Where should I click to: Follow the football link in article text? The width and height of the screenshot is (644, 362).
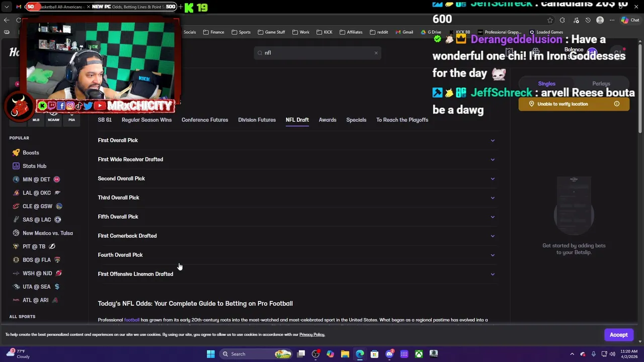132,320
